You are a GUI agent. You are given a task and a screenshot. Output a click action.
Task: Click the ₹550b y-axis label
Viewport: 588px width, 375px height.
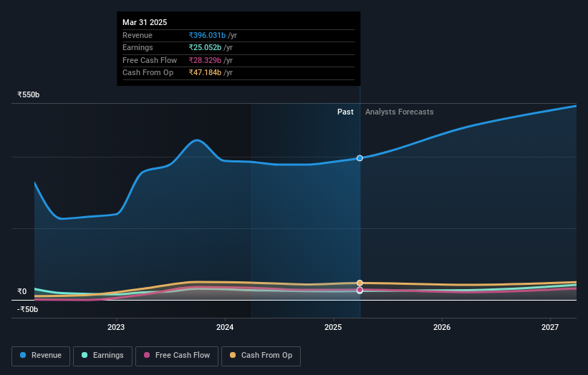(x=28, y=94)
